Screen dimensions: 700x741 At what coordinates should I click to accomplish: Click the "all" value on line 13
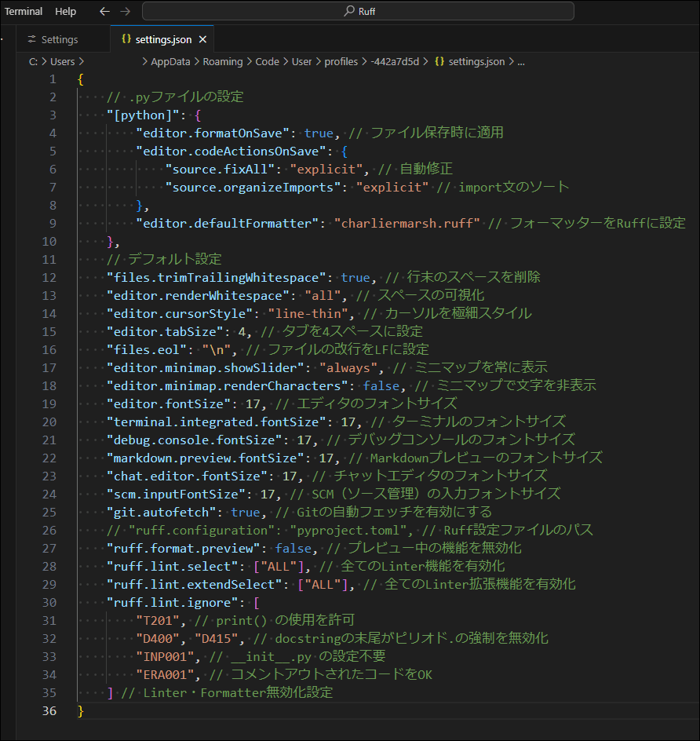pos(323,296)
